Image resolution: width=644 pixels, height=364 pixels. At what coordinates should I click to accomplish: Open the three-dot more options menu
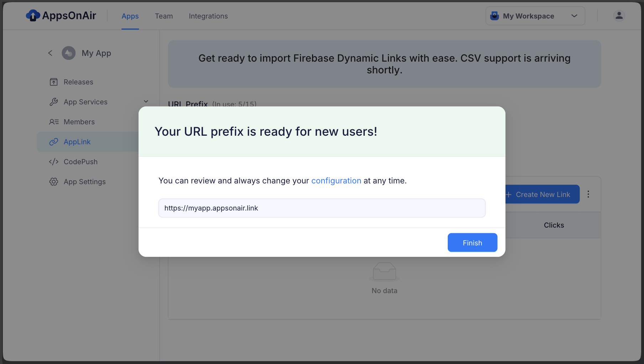click(x=588, y=194)
